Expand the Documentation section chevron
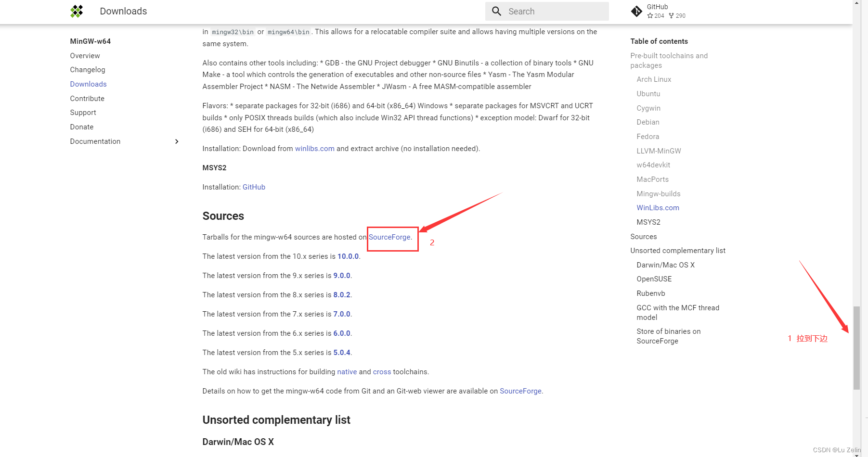 177,141
